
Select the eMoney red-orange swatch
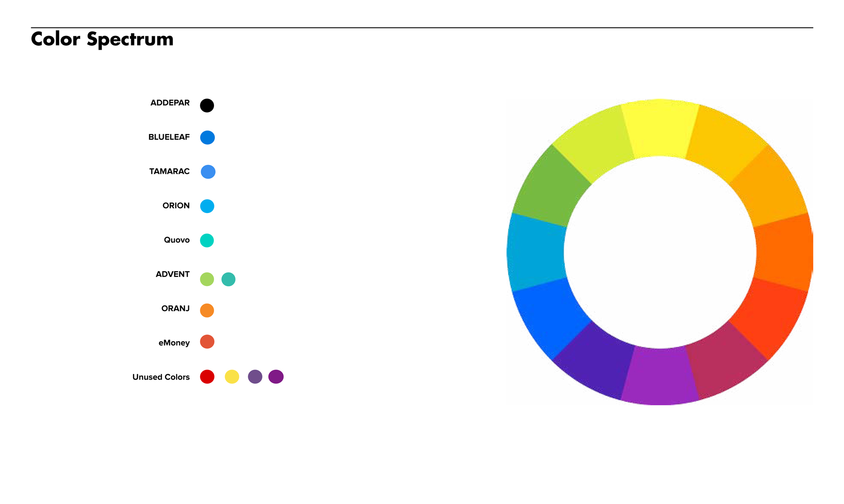pos(207,342)
